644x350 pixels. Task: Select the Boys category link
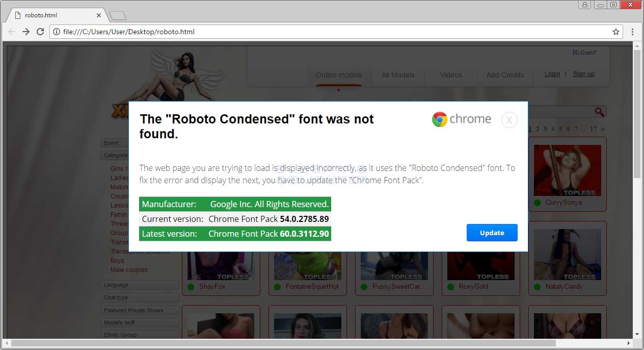117,261
